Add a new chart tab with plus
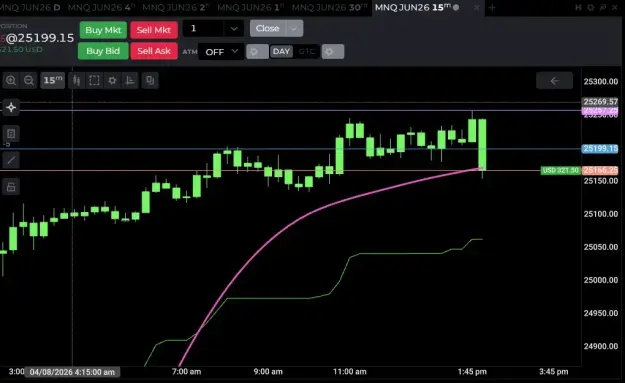The width and height of the screenshot is (625, 383). 492,8
